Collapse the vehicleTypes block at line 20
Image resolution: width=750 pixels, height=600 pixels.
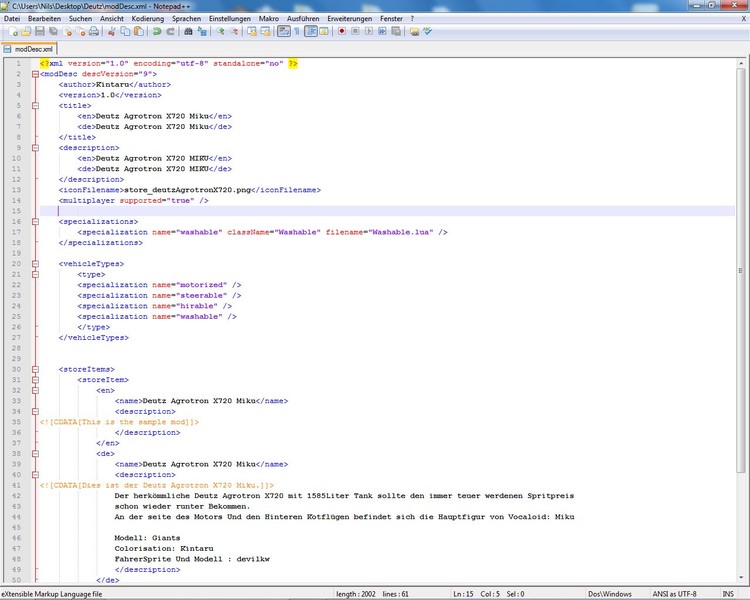(x=35, y=264)
